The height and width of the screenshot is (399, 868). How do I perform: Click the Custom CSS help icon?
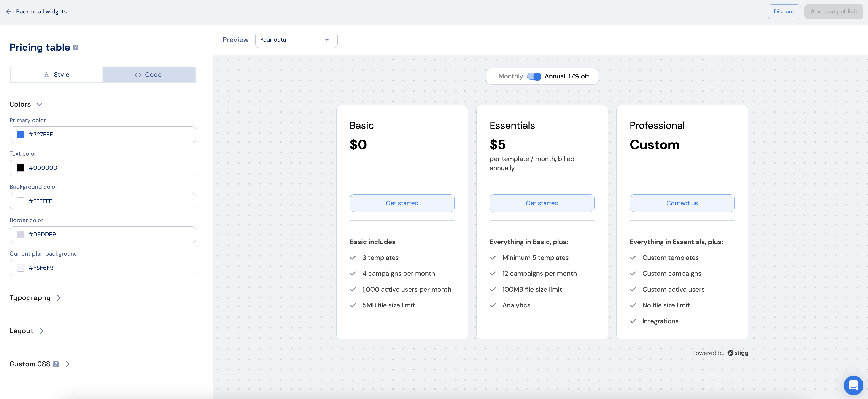point(56,364)
